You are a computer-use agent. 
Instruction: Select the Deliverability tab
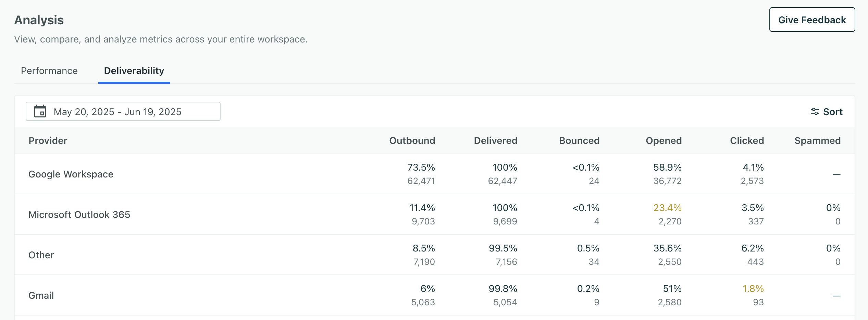click(134, 71)
